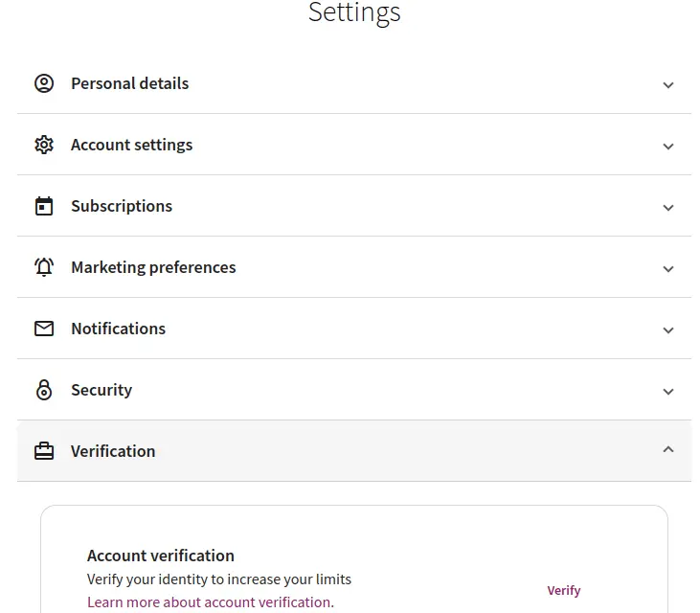Click the Subscriptions calendar icon
The height and width of the screenshot is (613, 700).
(x=44, y=206)
